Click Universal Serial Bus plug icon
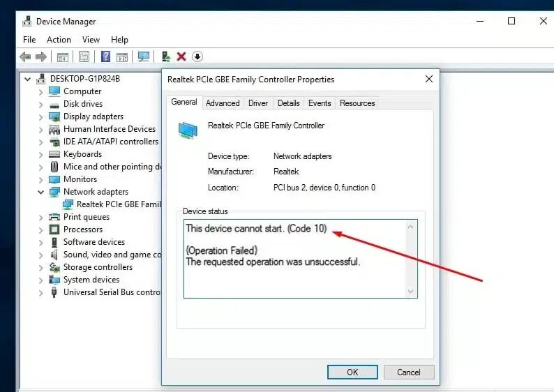The width and height of the screenshot is (554, 392). point(54,292)
